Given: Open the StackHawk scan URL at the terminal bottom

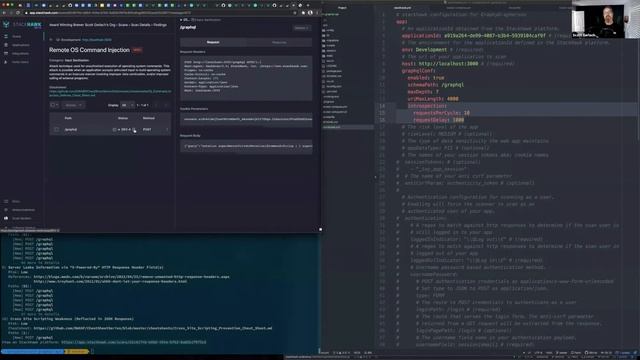Looking at the screenshot, I should pyautogui.click(x=133, y=342).
